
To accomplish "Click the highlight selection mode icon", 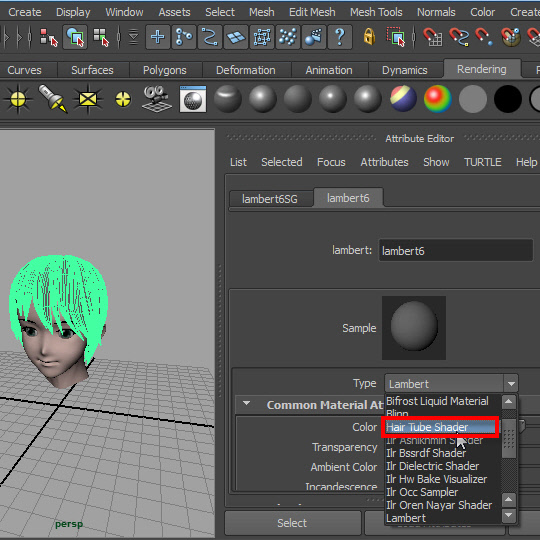I will tap(396, 37).
